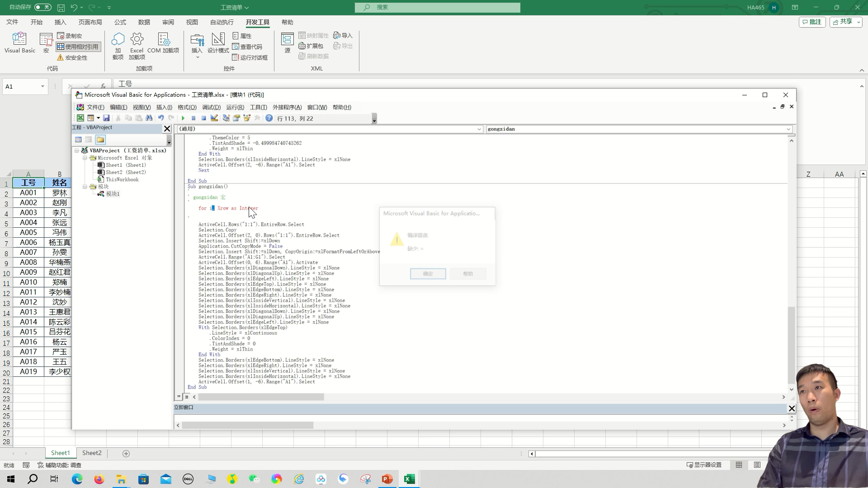
Task: Click Toggle Folders in project pane
Action: [x=100, y=140]
